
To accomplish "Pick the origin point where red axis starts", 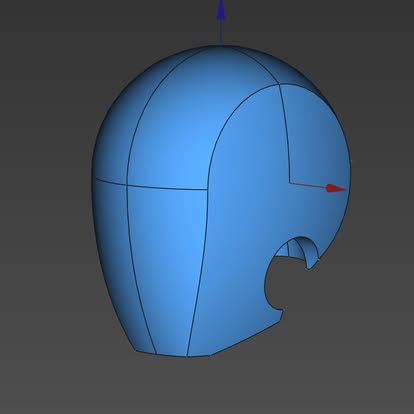I will (x=290, y=183).
